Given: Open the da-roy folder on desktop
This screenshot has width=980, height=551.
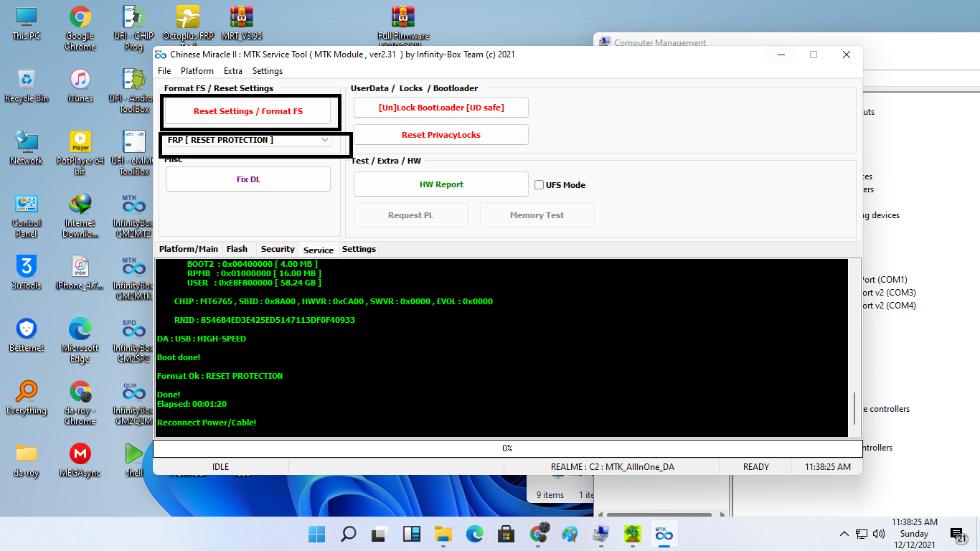Looking at the screenshot, I should point(27,460).
